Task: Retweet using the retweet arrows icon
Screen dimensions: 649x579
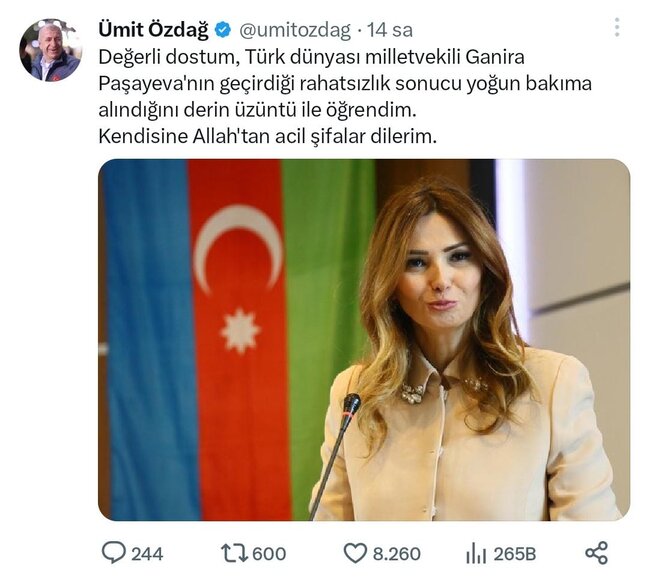Action: pos(233,552)
